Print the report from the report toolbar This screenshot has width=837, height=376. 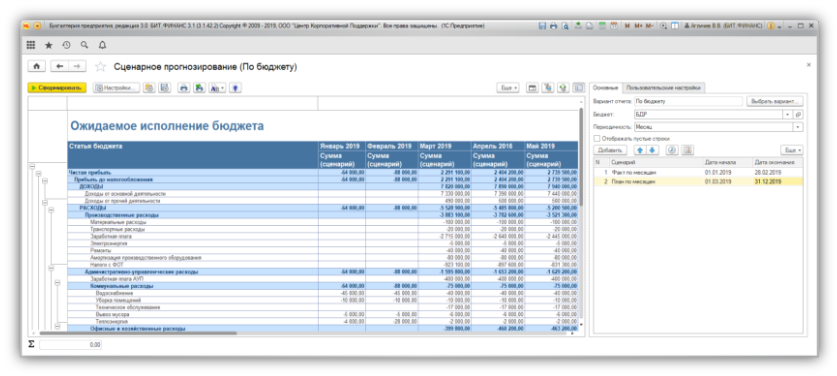pyautogui.click(x=184, y=88)
